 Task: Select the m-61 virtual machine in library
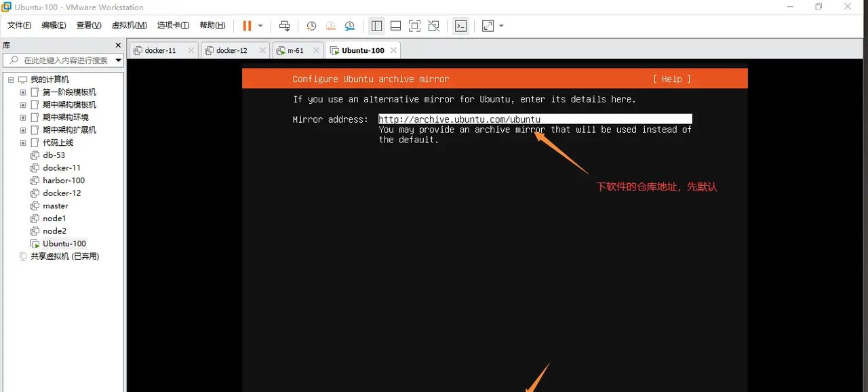pyautogui.click(x=296, y=50)
